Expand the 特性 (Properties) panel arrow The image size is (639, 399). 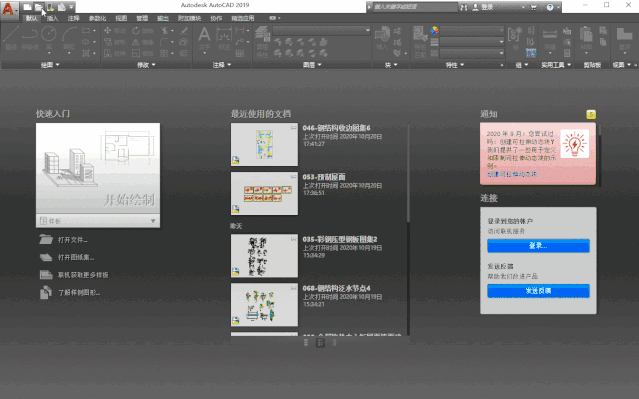click(462, 65)
